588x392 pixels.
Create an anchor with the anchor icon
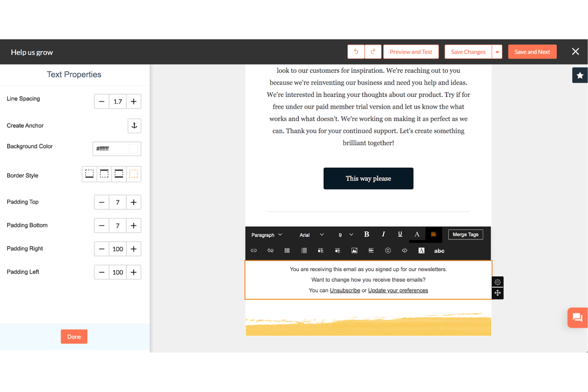(134, 126)
